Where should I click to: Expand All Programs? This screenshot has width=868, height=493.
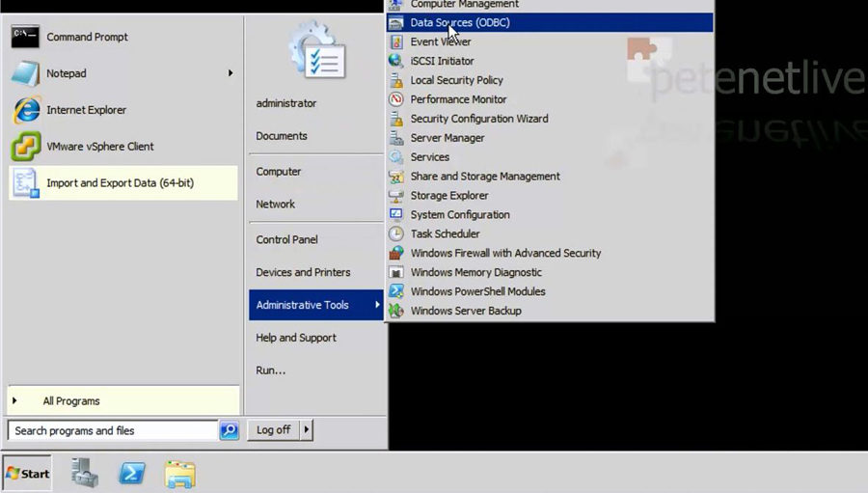coord(123,400)
